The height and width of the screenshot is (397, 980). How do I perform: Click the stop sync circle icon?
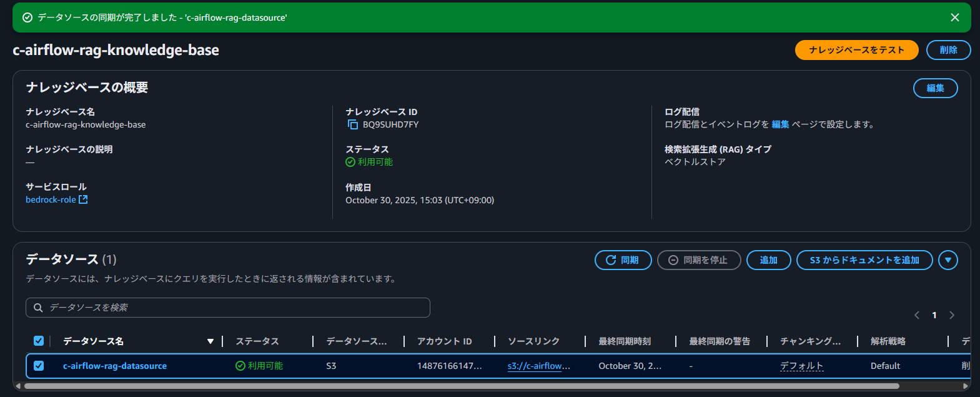click(673, 260)
